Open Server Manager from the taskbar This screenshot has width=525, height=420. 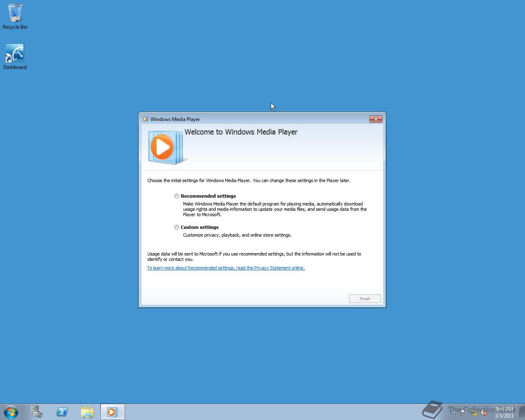point(37,412)
